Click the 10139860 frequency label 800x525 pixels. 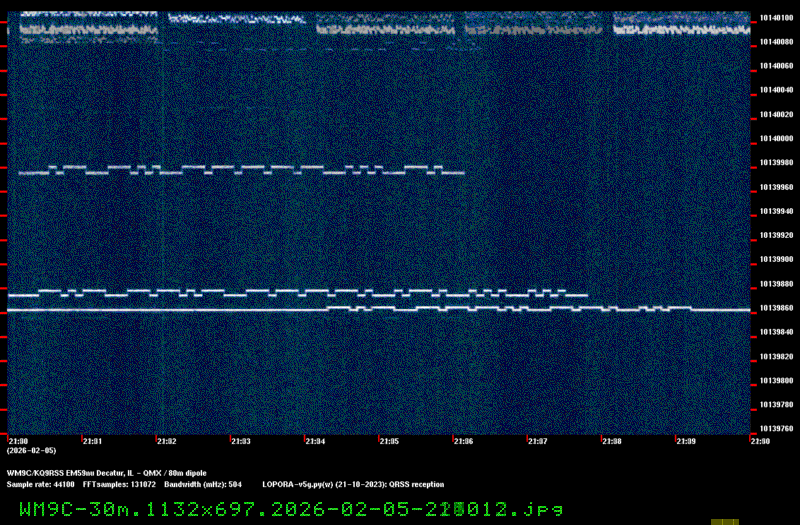click(776, 308)
